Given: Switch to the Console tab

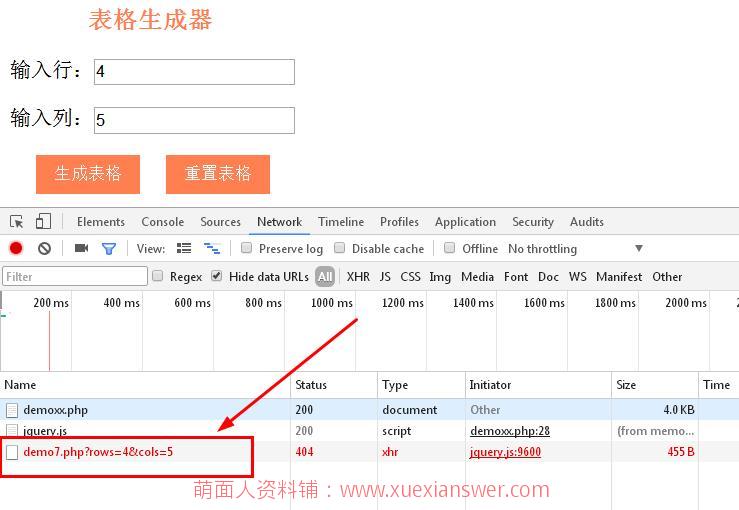Looking at the screenshot, I should [x=163, y=222].
